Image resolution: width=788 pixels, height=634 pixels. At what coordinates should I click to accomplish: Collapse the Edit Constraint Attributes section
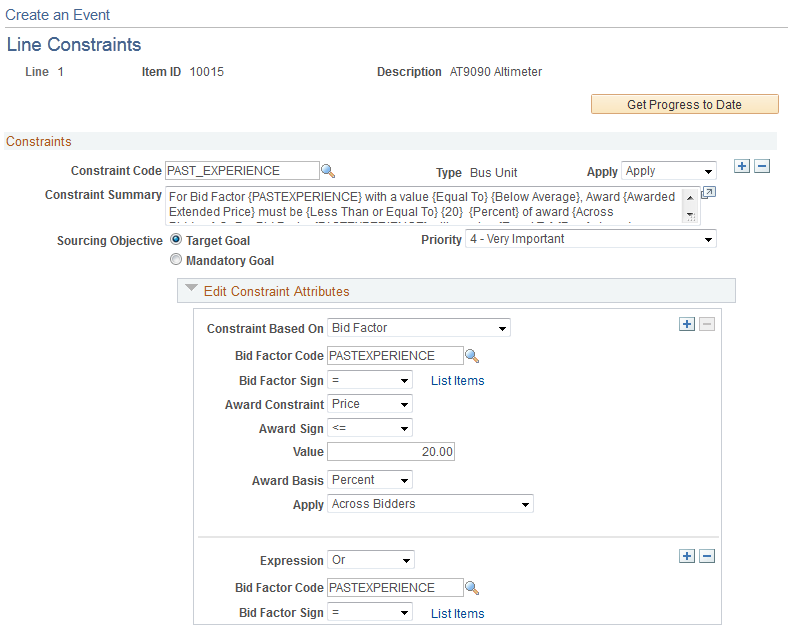click(x=191, y=288)
